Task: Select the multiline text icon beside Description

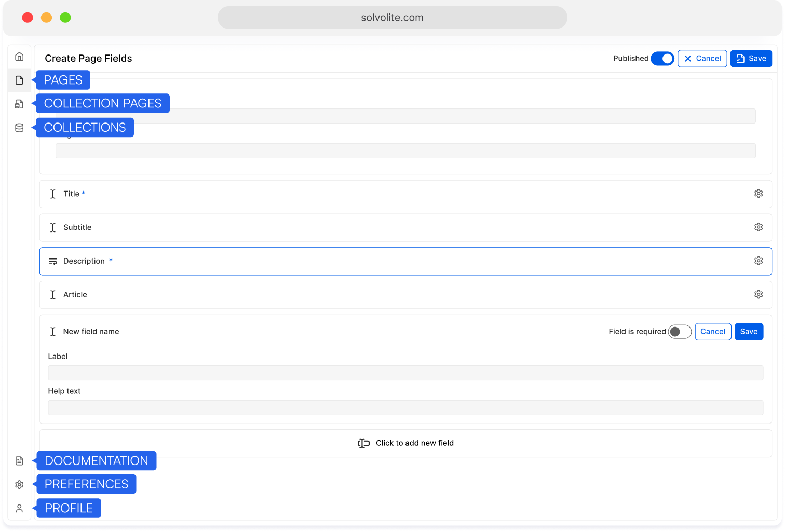Action: 52,261
